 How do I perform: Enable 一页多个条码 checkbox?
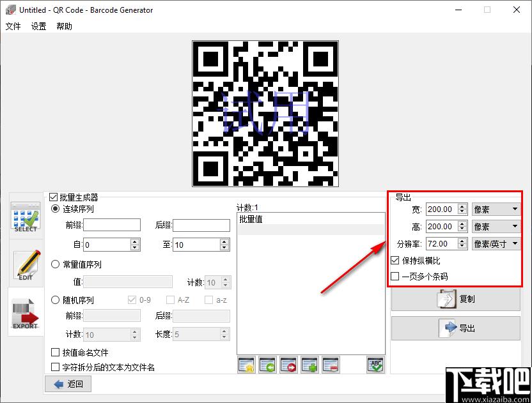(395, 277)
